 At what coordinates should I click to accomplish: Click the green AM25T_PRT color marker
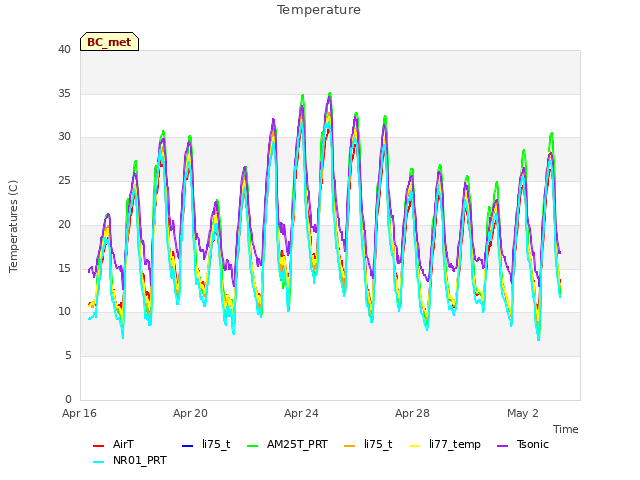(x=253, y=445)
